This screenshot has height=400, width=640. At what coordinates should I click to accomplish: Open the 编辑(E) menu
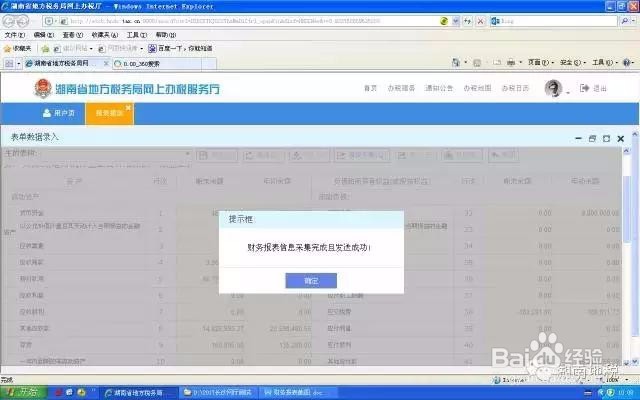pyautogui.click(x=44, y=35)
